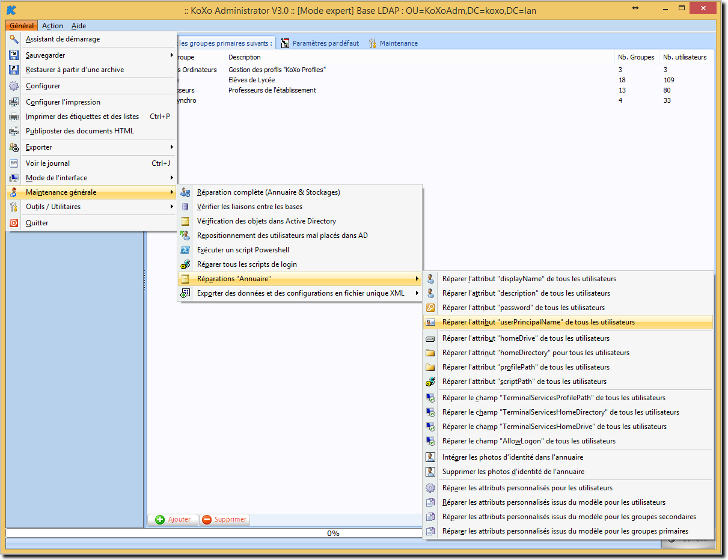Image resolution: width=728 pixels, height=560 pixels.
Task: Expand Réparations "Annuaire" submenu
Action: (x=299, y=279)
